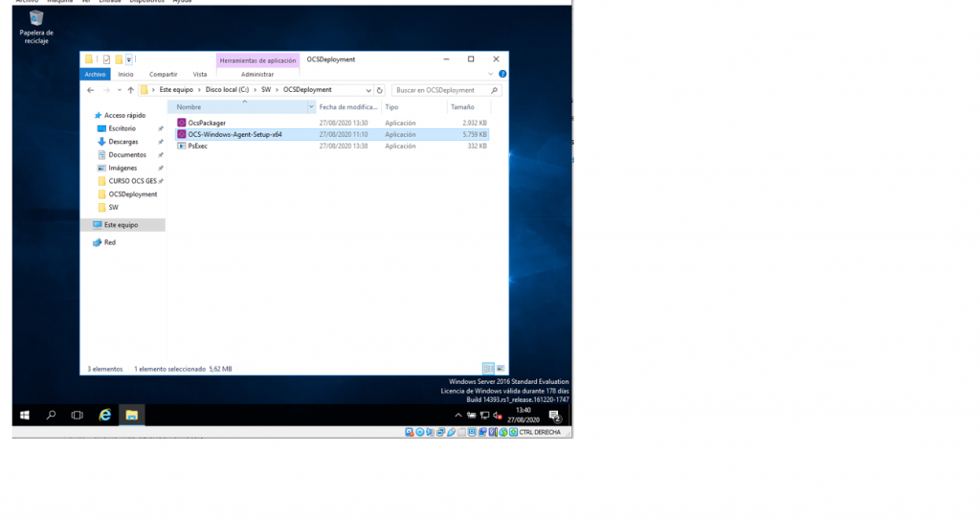Open the Customize Quick Access Toolbar dropdown
Viewport: 980px width, 520px height.
(129, 59)
